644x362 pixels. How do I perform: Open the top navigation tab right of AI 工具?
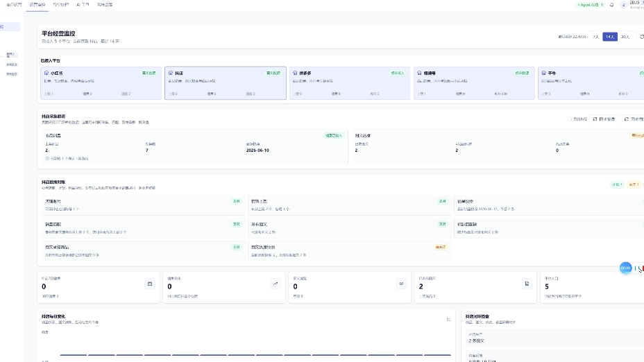105,5
